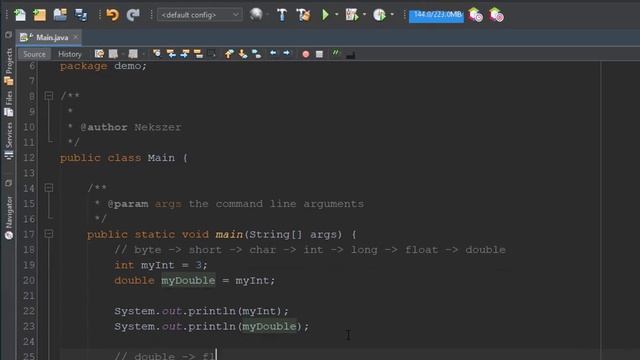Click 'myDouble' inside println on line 23
The width and height of the screenshot is (640, 360).
[269, 327]
